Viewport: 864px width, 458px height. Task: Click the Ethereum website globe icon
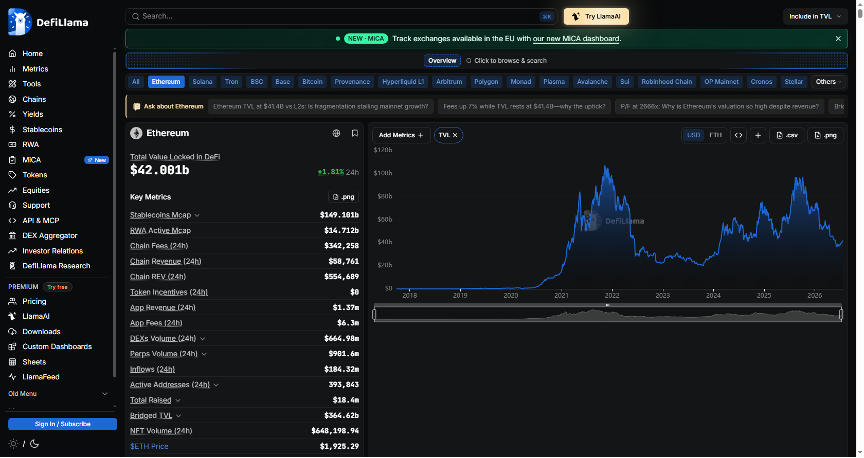point(336,133)
